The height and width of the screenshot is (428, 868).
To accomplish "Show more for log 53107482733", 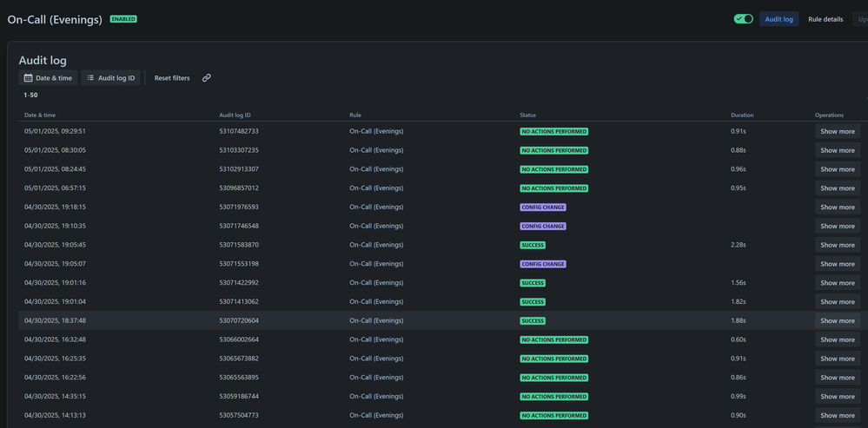I will [837, 132].
